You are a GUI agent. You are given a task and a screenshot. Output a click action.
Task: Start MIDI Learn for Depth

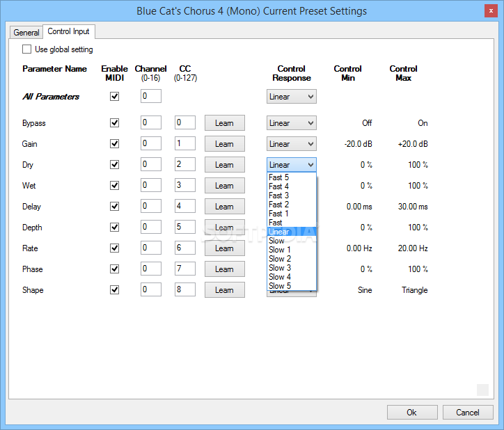225,228
